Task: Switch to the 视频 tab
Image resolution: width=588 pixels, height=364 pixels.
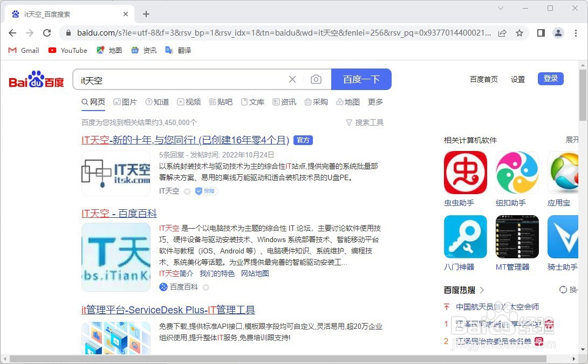Action: (189, 102)
